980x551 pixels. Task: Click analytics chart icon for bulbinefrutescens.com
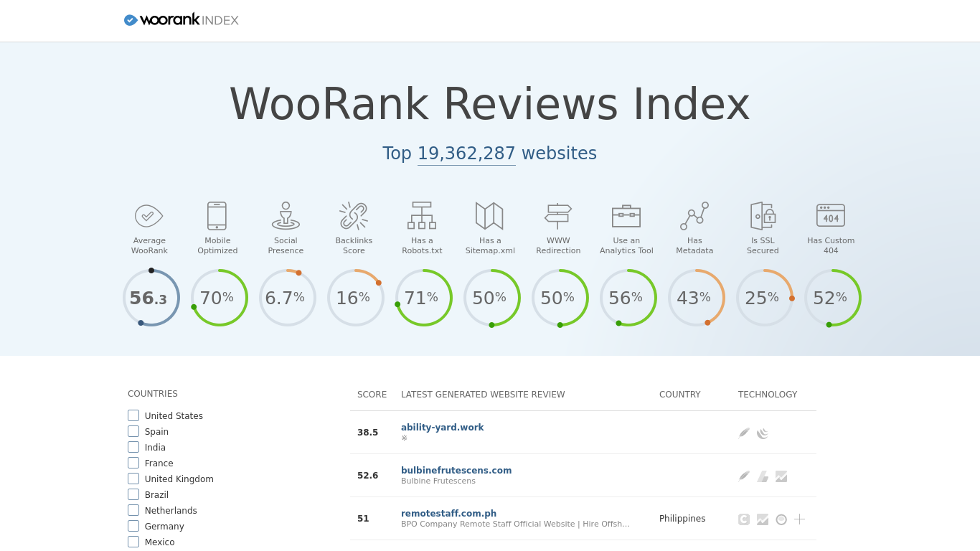coord(781,476)
